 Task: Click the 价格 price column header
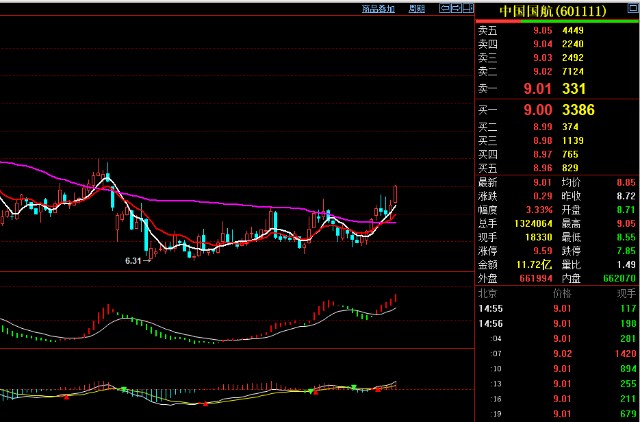tap(561, 294)
